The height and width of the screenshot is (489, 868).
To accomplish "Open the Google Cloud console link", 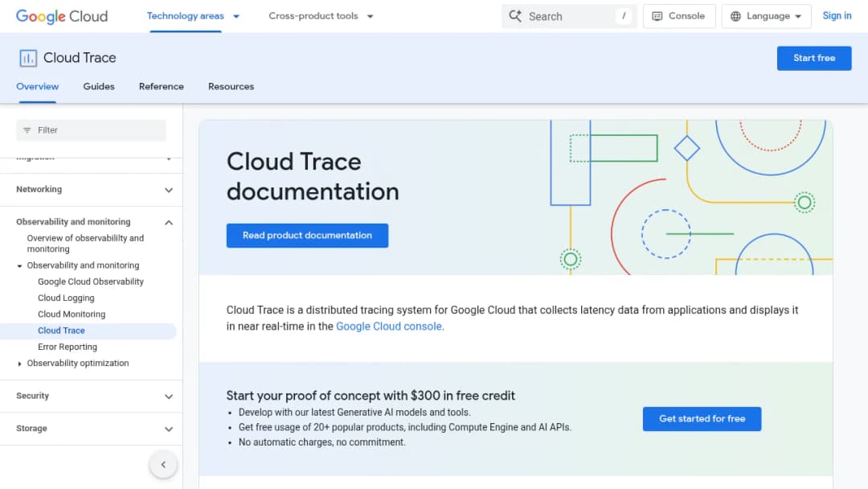I will point(389,327).
